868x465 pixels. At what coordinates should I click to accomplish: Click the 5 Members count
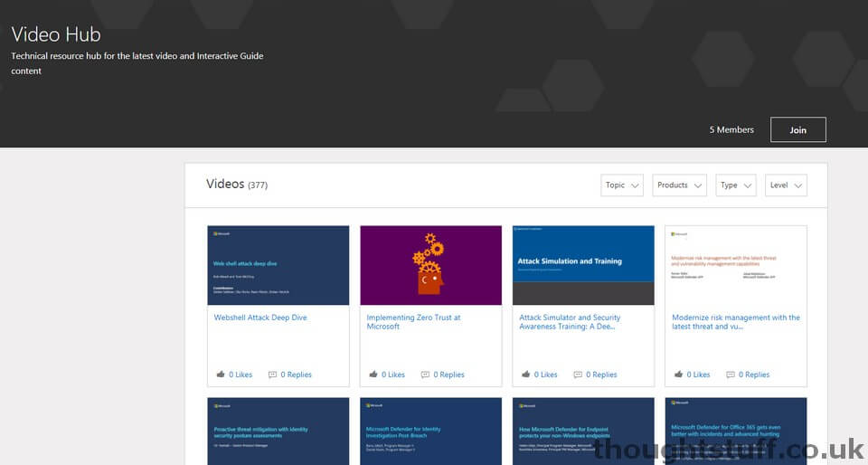pyautogui.click(x=731, y=129)
